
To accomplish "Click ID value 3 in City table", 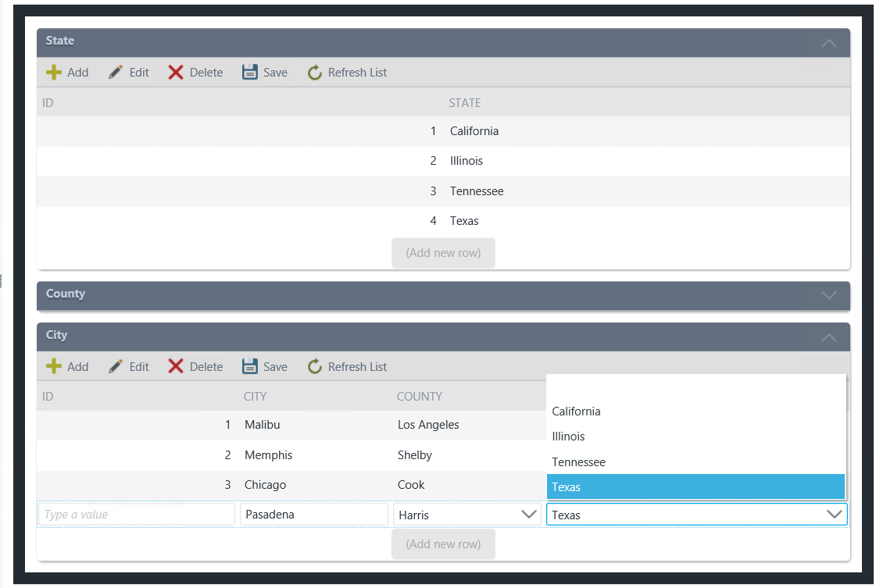I will tap(227, 485).
